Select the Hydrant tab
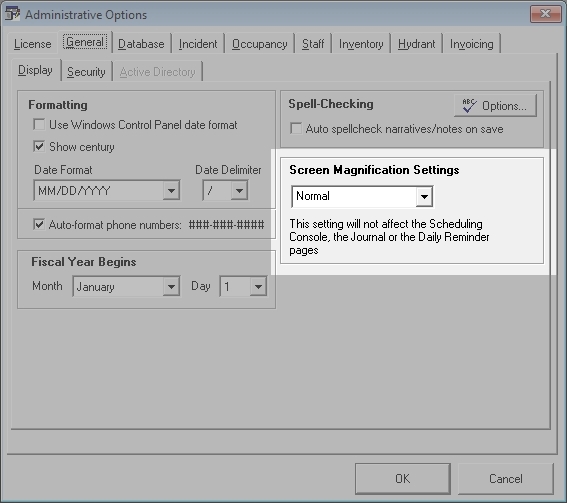The width and height of the screenshot is (567, 503). tap(416, 44)
